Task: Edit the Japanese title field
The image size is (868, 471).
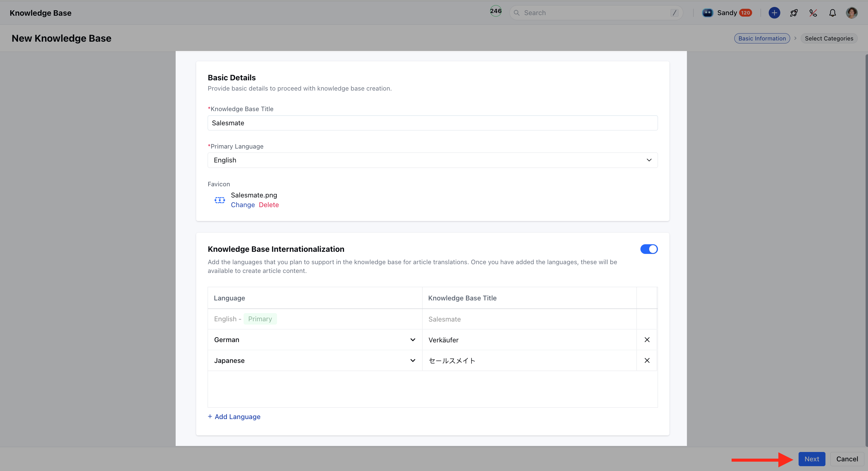Action: [x=529, y=360]
